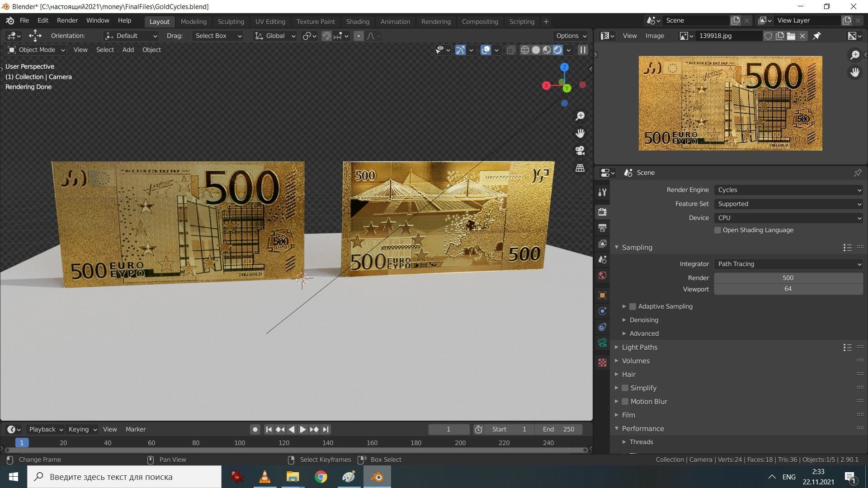Switch viewport to Wireframe shading mode
This screenshot has height=488, width=868.
(525, 50)
